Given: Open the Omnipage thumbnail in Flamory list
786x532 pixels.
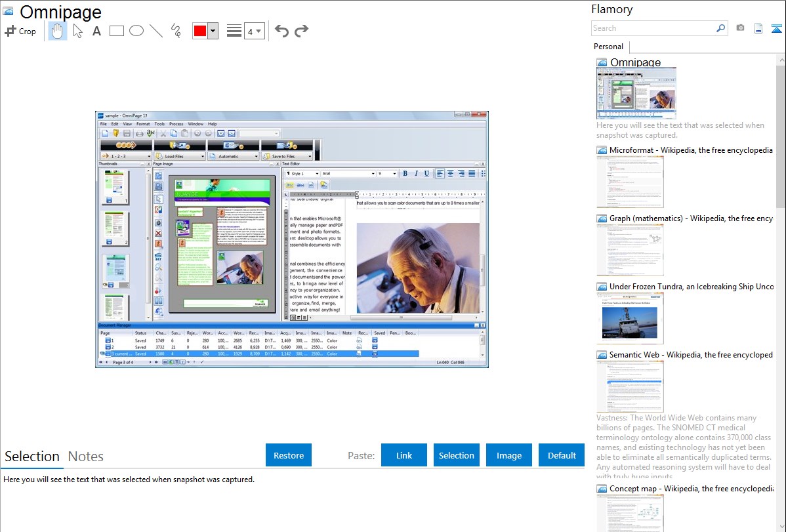Looking at the screenshot, I should (636, 92).
